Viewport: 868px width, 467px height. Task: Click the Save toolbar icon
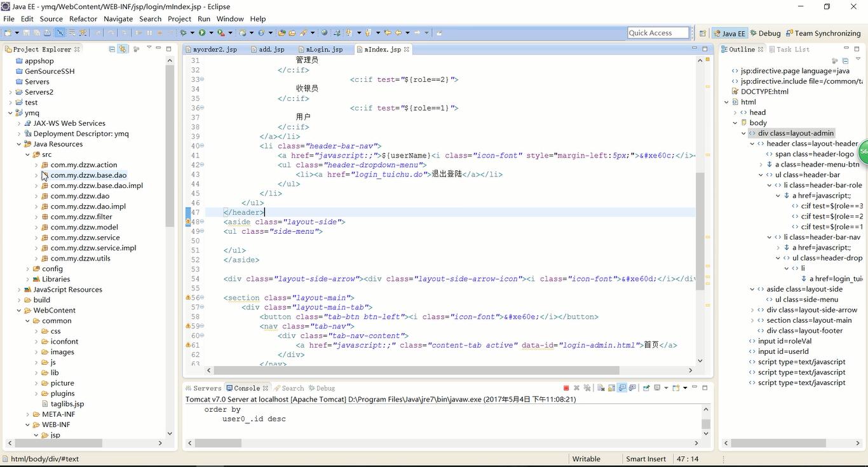coord(27,32)
